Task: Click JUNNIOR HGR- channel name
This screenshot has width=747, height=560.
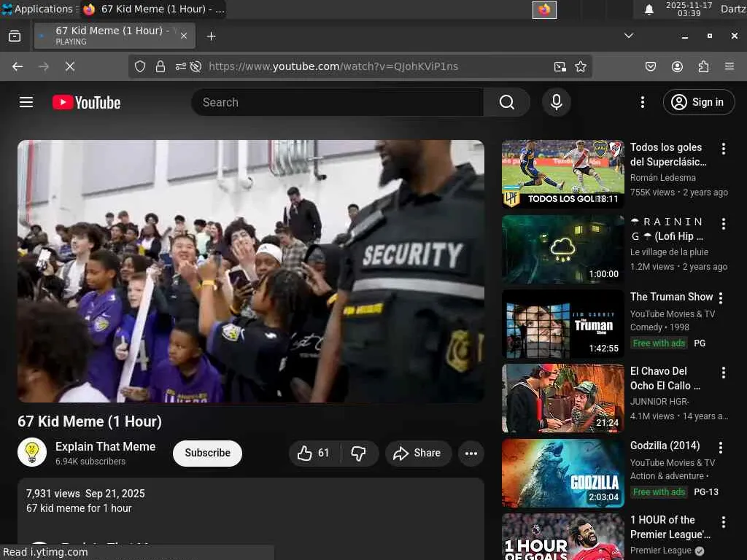Action: click(659, 402)
